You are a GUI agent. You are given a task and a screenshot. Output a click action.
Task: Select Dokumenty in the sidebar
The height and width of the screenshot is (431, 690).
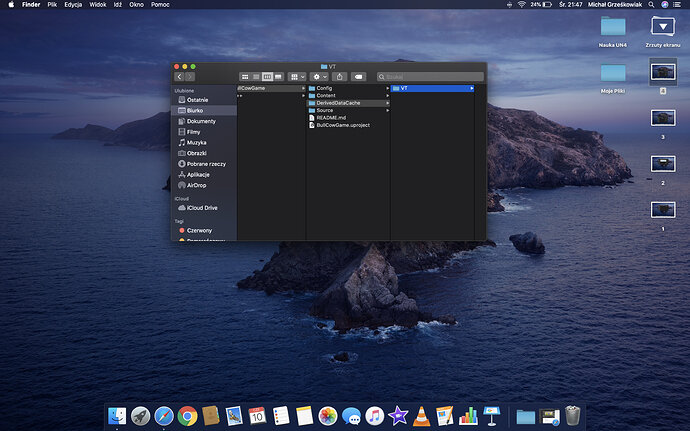(201, 121)
